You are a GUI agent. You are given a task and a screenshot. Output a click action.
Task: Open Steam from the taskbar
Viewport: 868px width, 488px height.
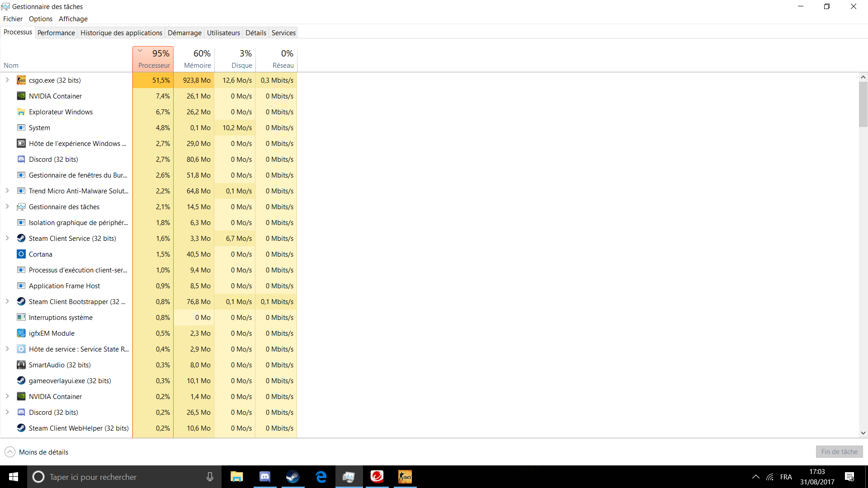pyautogui.click(x=292, y=477)
